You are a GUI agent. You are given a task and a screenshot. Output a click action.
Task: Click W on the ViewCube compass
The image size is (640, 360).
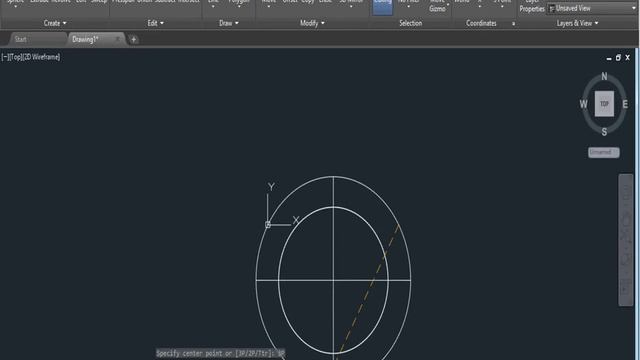pos(584,104)
